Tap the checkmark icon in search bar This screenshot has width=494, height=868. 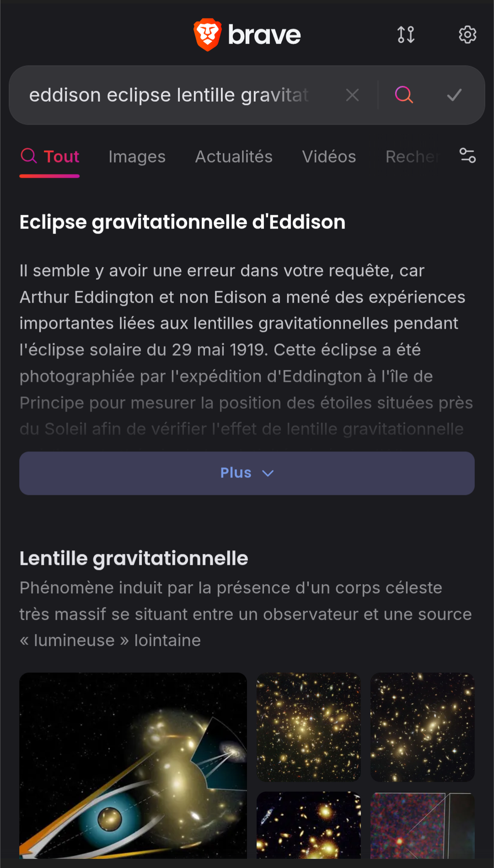click(x=454, y=95)
